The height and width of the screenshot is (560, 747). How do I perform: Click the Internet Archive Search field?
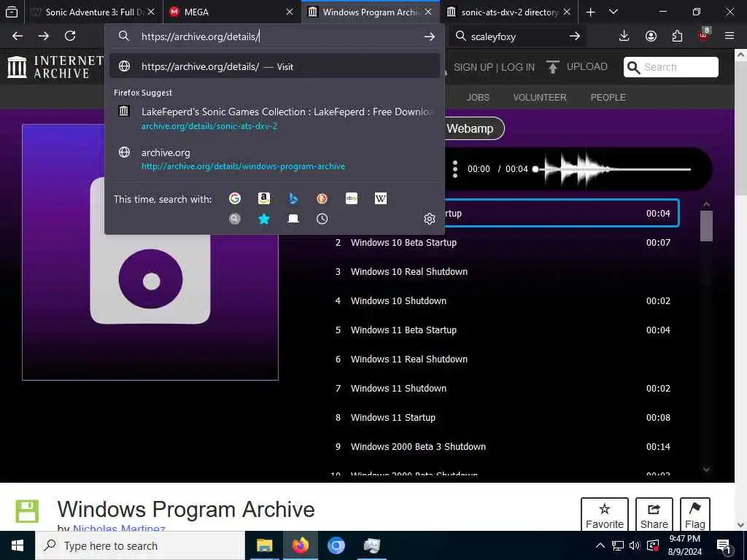[671, 67]
